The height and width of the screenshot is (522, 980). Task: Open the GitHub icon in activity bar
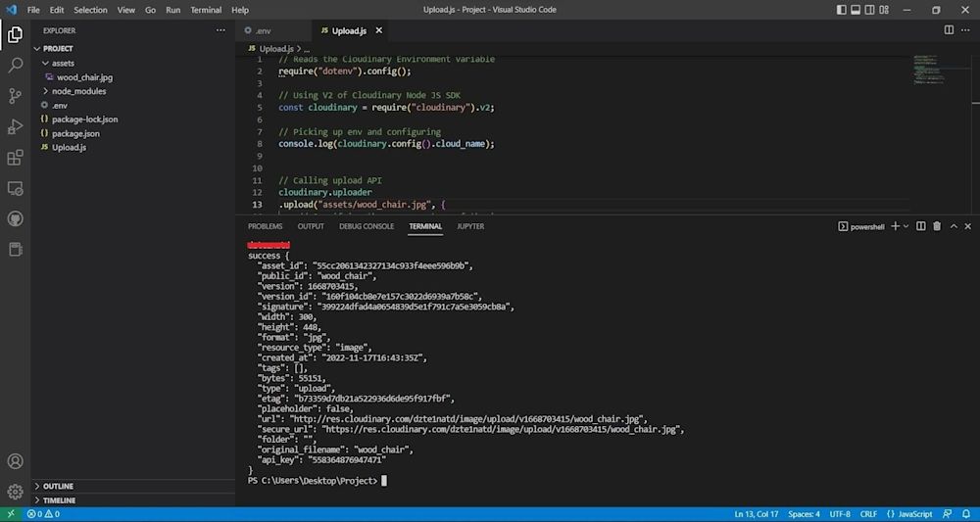coord(15,218)
